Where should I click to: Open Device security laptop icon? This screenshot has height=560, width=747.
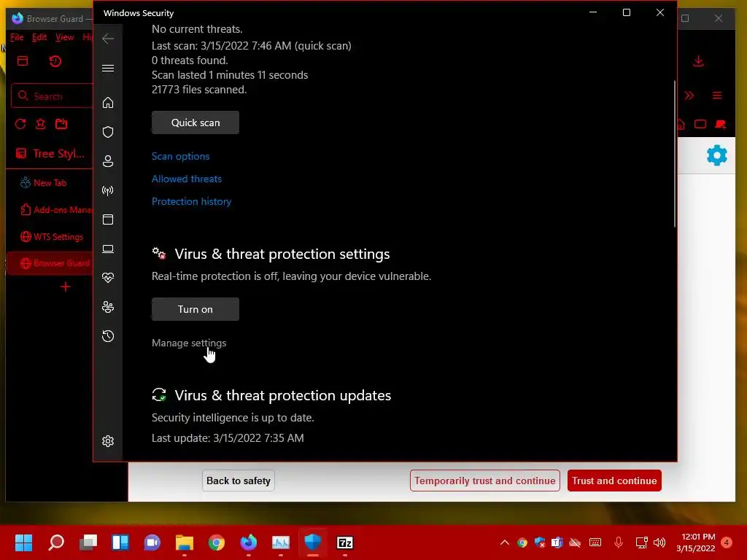[108, 249]
